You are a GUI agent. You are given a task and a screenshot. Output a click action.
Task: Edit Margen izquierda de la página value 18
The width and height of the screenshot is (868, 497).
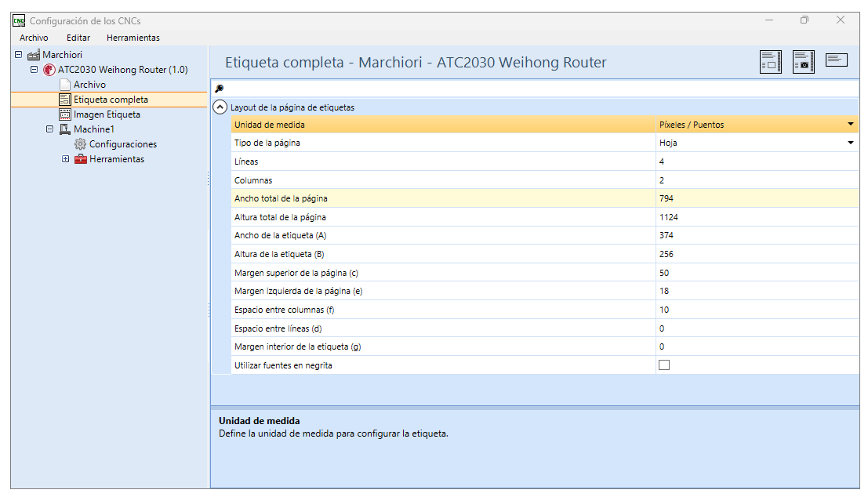[757, 291]
